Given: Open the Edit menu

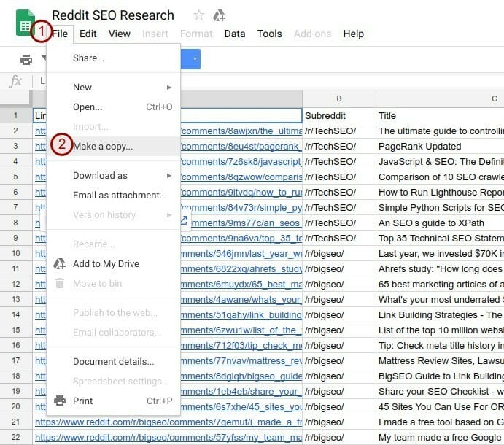Looking at the screenshot, I should point(88,34).
